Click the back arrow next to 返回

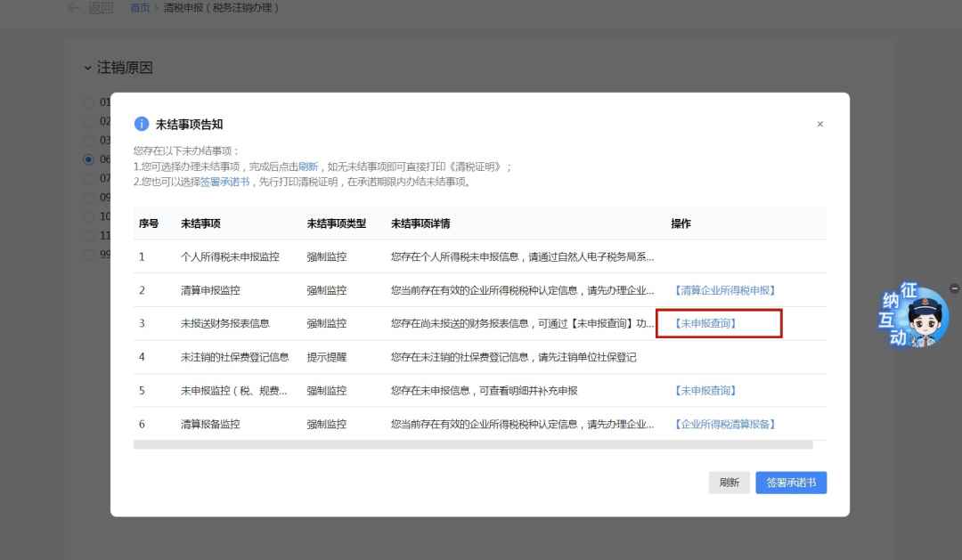tap(74, 8)
